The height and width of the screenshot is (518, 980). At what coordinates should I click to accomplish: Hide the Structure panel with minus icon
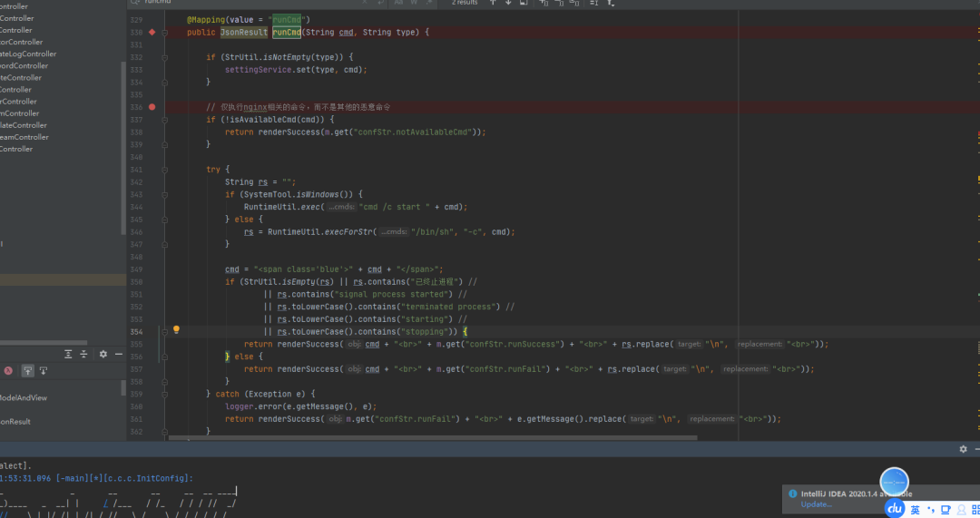119,355
